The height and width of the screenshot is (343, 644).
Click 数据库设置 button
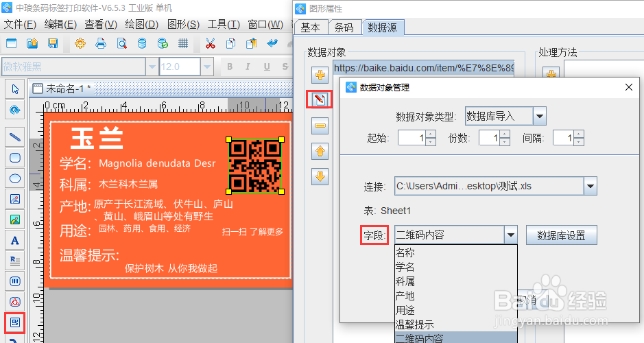click(x=561, y=235)
